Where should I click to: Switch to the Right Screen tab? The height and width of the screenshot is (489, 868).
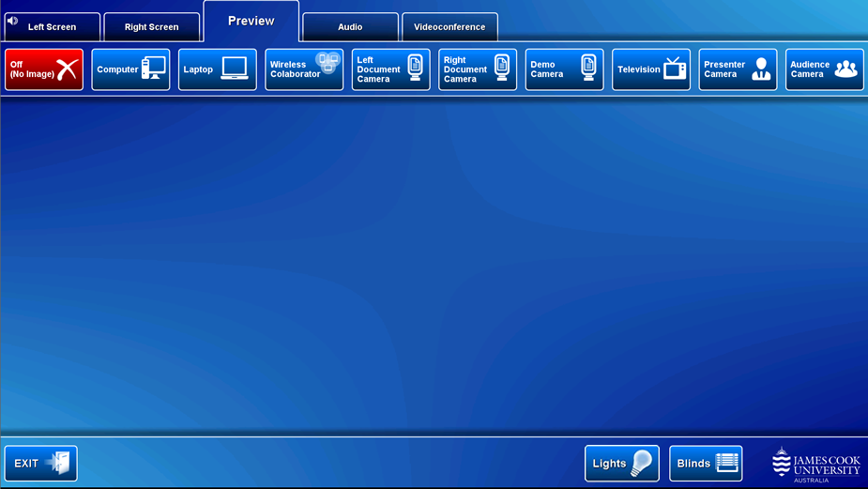tap(152, 26)
